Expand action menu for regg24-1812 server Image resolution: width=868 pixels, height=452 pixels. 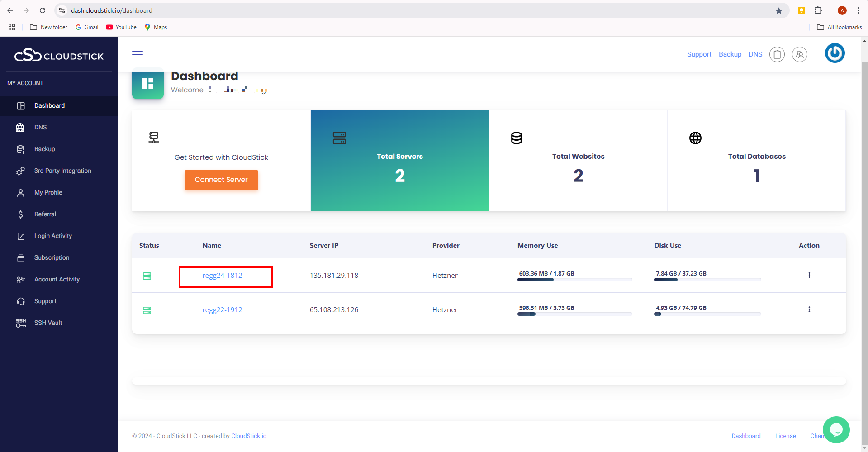click(x=809, y=275)
